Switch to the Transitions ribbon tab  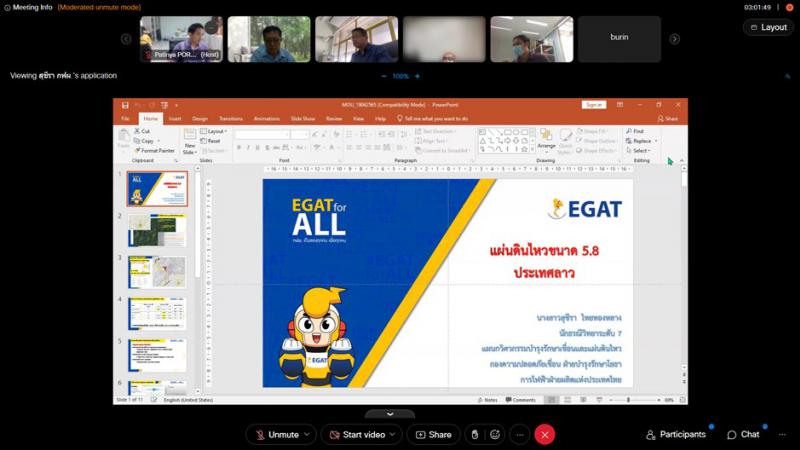(231, 118)
